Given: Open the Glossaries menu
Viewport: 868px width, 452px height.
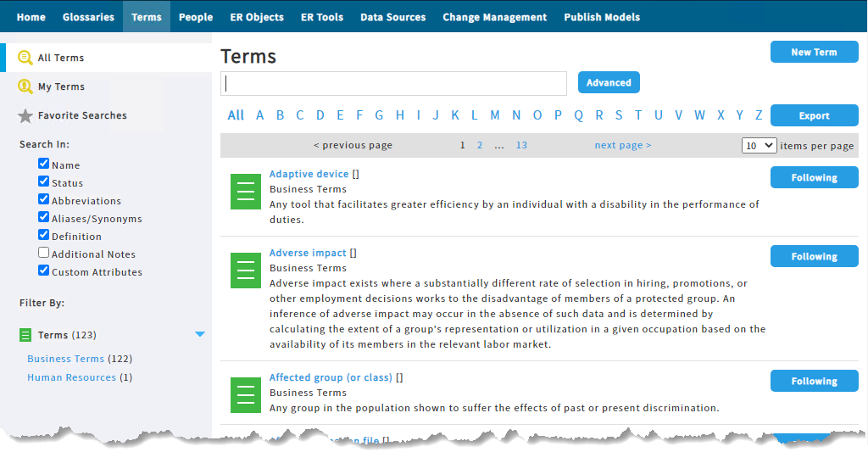Looking at the screenshot, I should [88, 17].
